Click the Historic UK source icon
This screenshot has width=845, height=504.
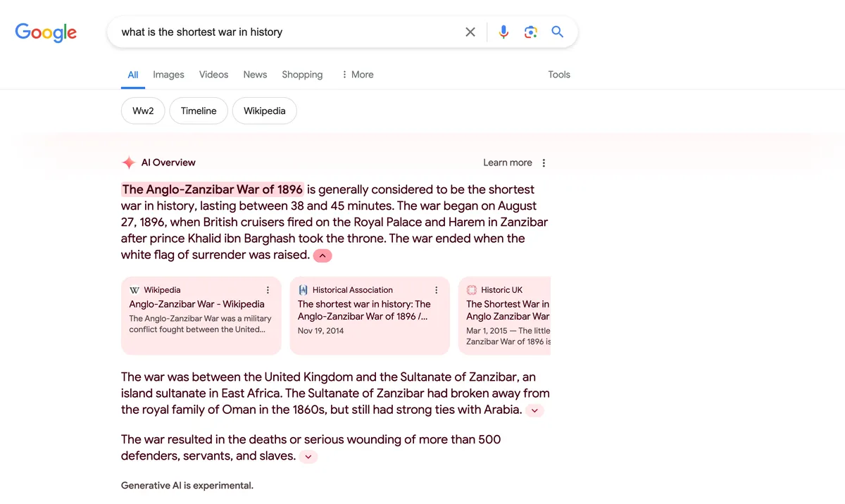[x=471, y=289]
